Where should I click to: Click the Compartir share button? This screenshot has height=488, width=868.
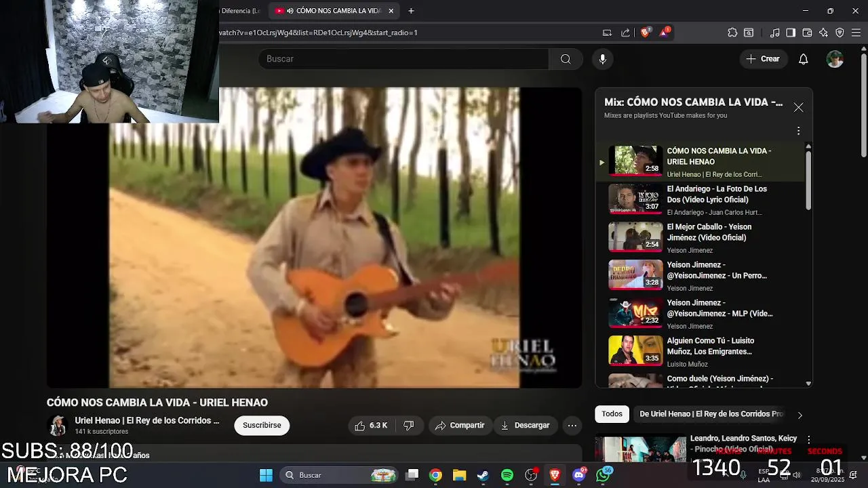coord(460,426)
